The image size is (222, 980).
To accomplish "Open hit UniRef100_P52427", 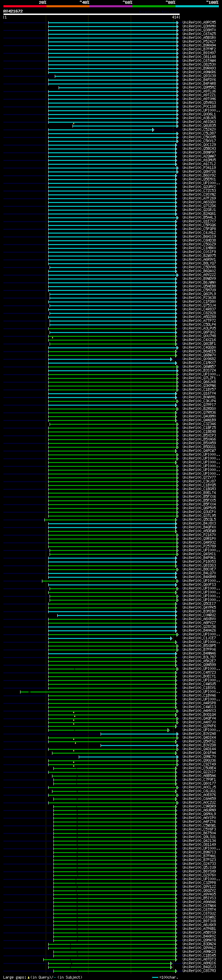I will point(199,41).
